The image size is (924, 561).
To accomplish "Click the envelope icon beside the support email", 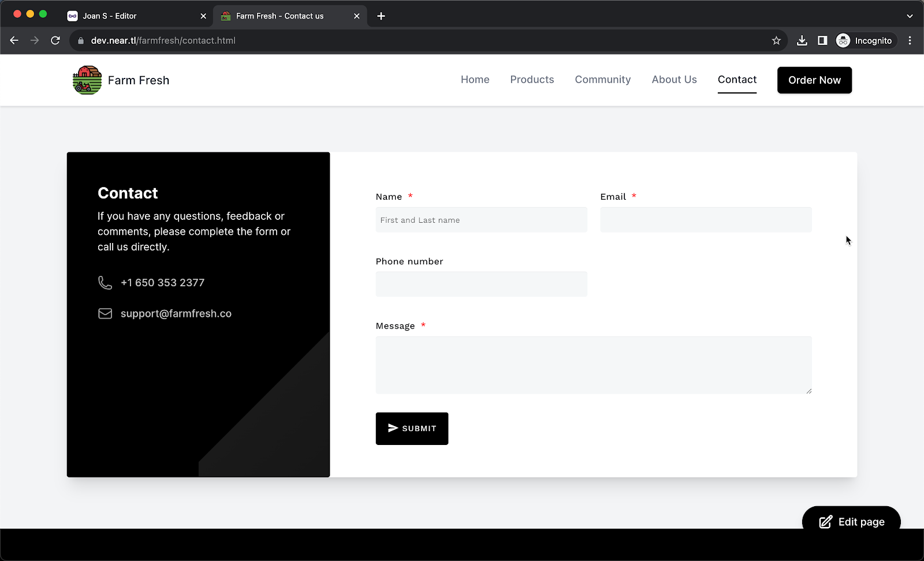I will (105, 313).
